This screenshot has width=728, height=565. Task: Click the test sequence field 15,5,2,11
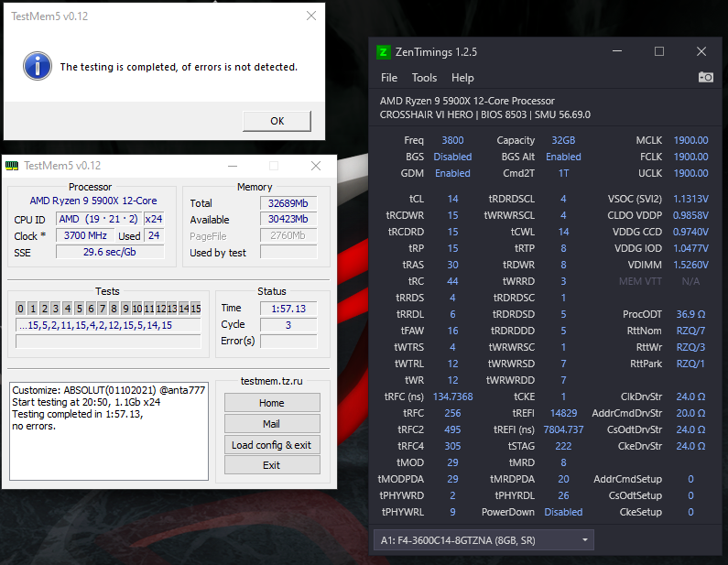pyautogui.click(x=108, y=325)
